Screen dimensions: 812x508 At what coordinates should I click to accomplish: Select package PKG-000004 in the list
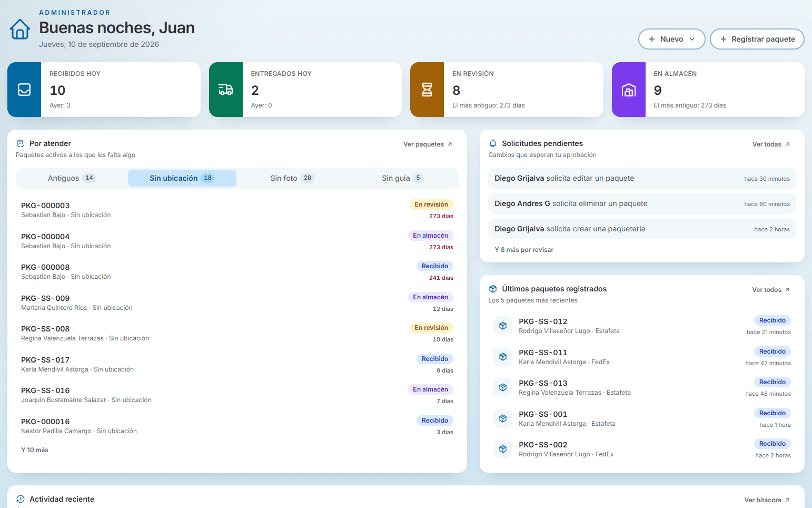(x=237, y=241)
